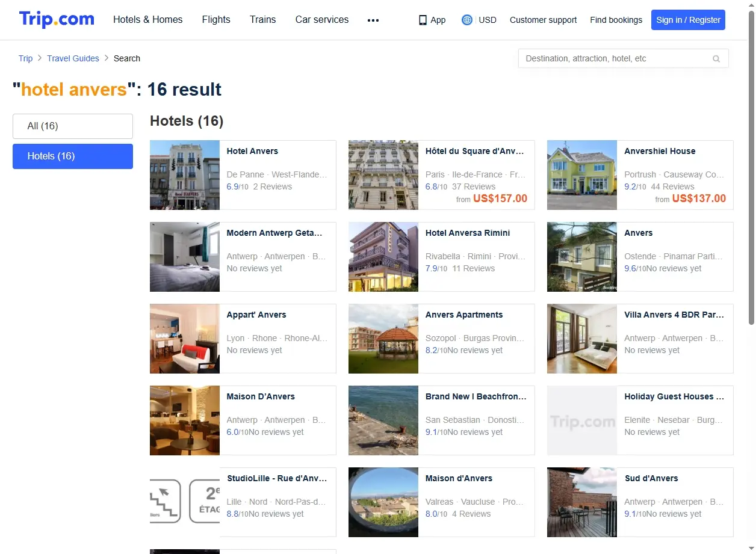Click 4 Reviews under Maison d'Anvers
756x554 pixels.
pos(471,514)
